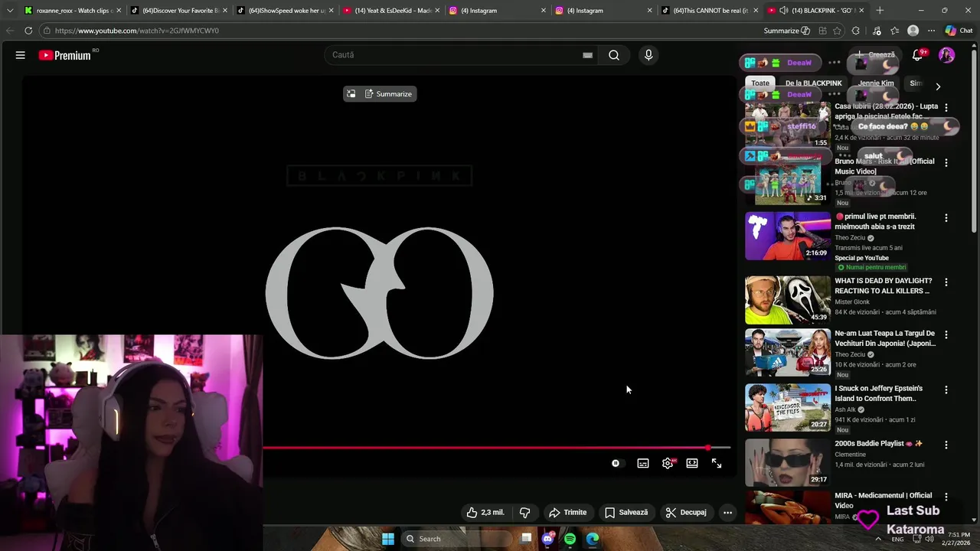Screen dimensions: 980x551
Task: Click Summarize in the address bar
Action: [786, 31]
